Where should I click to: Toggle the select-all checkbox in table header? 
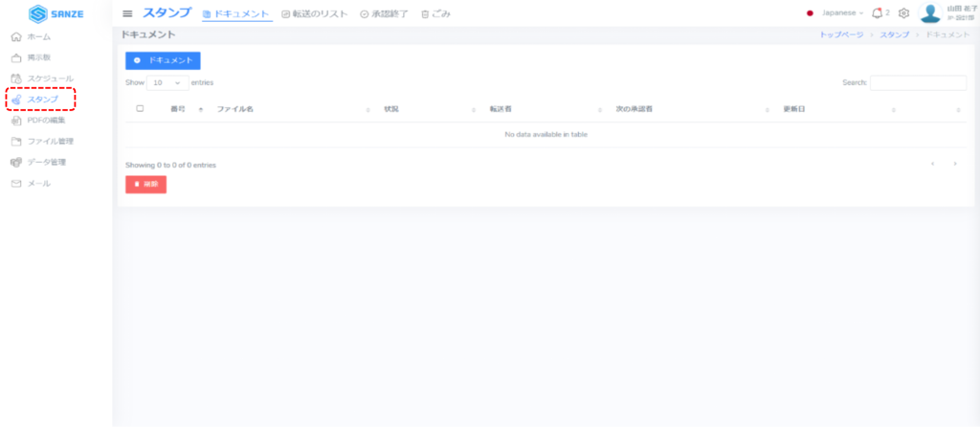[x=140, y=109]
